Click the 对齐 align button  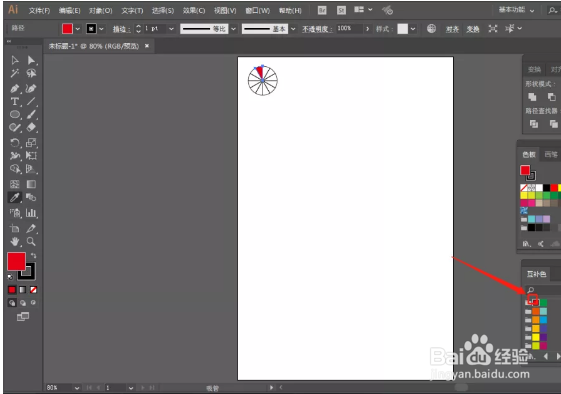[452, 29]
